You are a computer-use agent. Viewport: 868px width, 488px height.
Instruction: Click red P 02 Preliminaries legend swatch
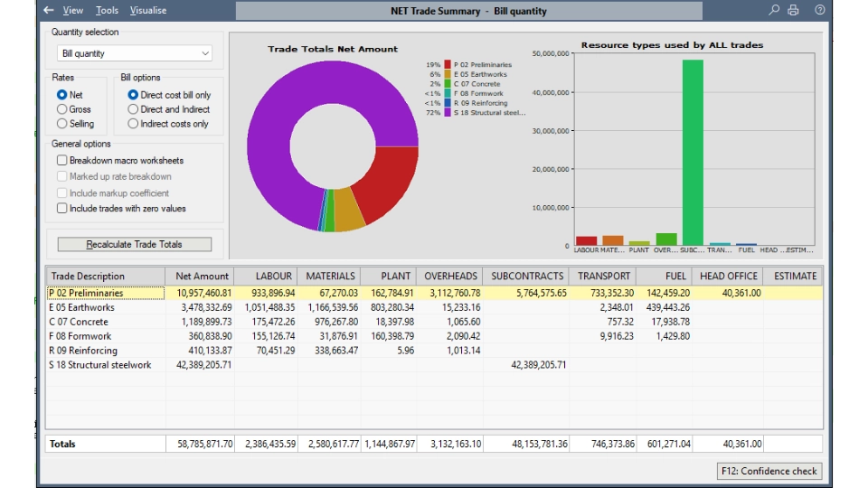click(x=448, y=64)
